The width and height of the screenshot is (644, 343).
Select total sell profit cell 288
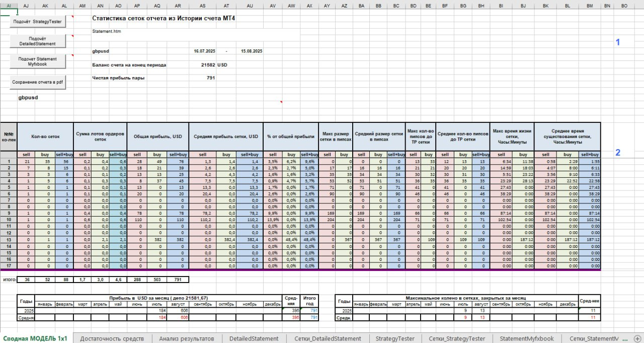point(137,279)
